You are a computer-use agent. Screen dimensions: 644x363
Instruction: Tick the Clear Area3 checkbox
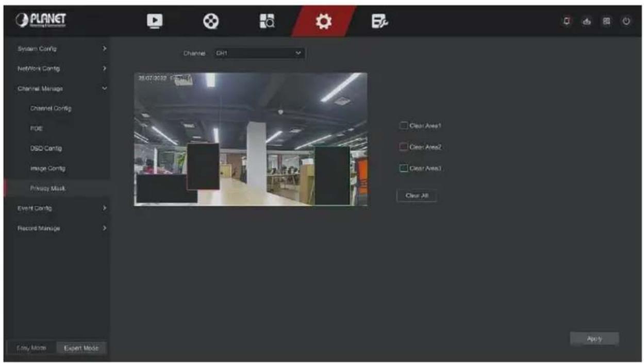[404, 168]
